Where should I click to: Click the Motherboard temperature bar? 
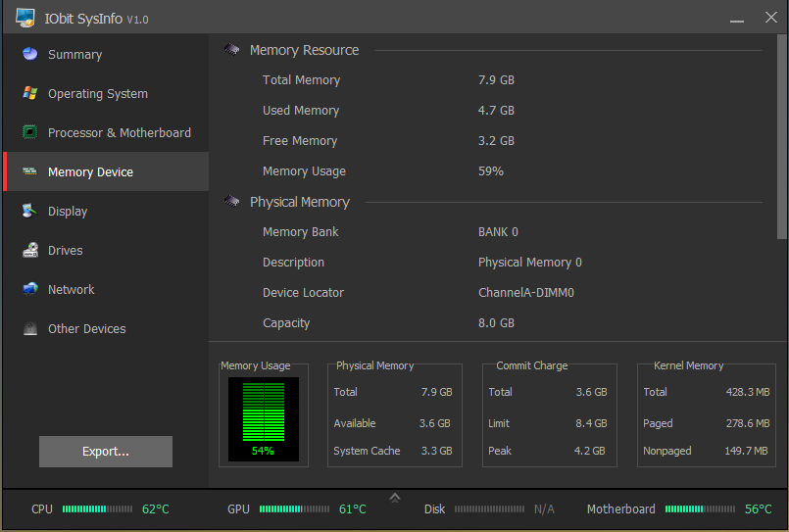coord(700,508)
